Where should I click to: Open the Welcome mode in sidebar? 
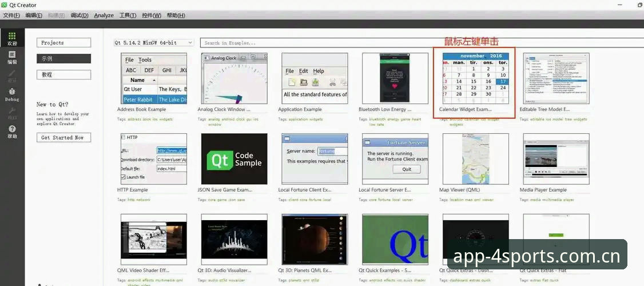pos(13,39)
